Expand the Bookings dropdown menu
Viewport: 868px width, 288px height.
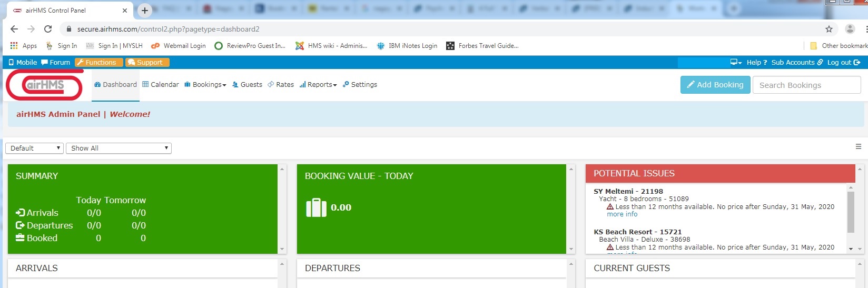click(x=205, y=84)
